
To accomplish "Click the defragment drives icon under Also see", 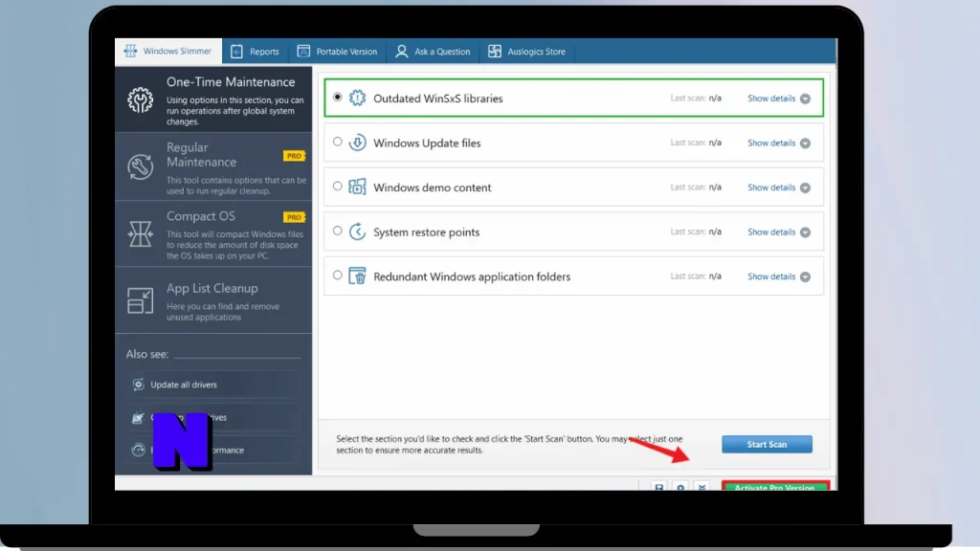I will pyautogui.click(x=138, y=417).
